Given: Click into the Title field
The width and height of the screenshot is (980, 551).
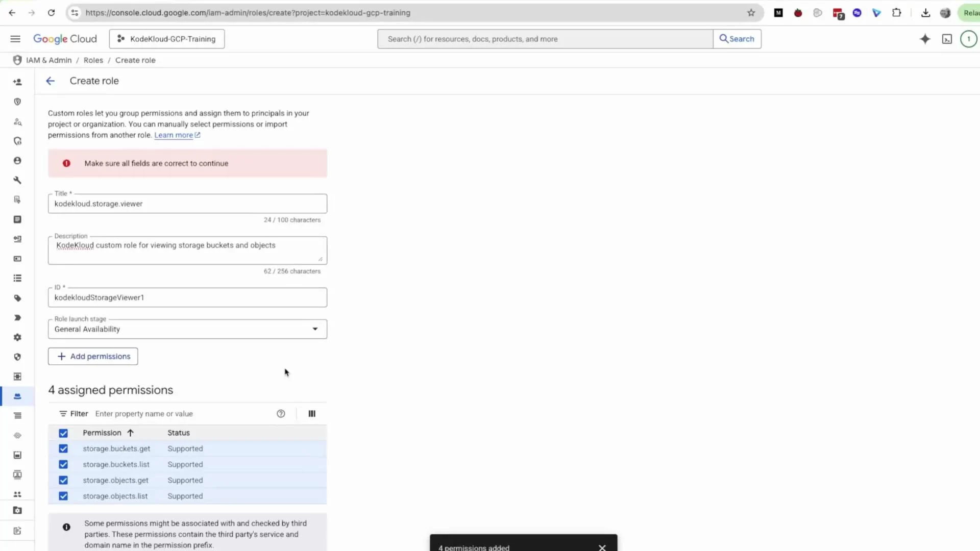Looking at the screenshot, I should [187, 204].
